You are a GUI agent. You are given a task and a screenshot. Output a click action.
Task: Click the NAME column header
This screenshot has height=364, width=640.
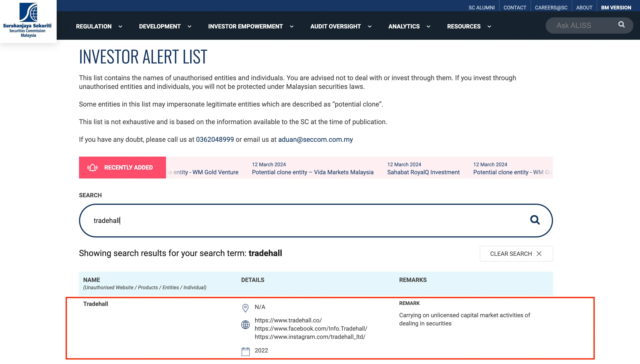pos(91,280)
